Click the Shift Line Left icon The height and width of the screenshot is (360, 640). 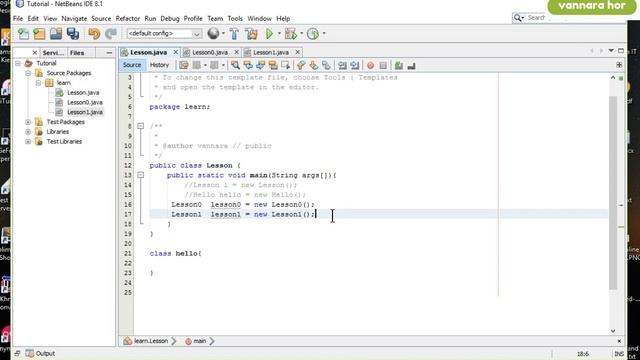point(342,65)
